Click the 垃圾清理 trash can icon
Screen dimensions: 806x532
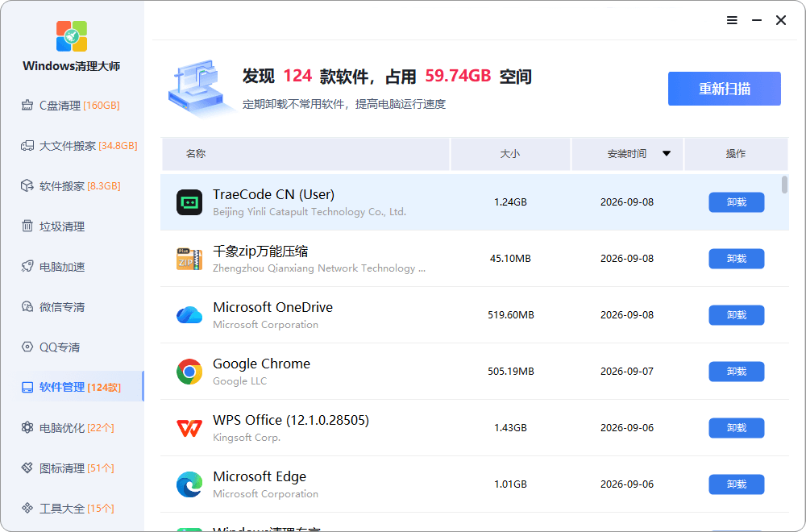pyautogui.click(x=27, y=227)
